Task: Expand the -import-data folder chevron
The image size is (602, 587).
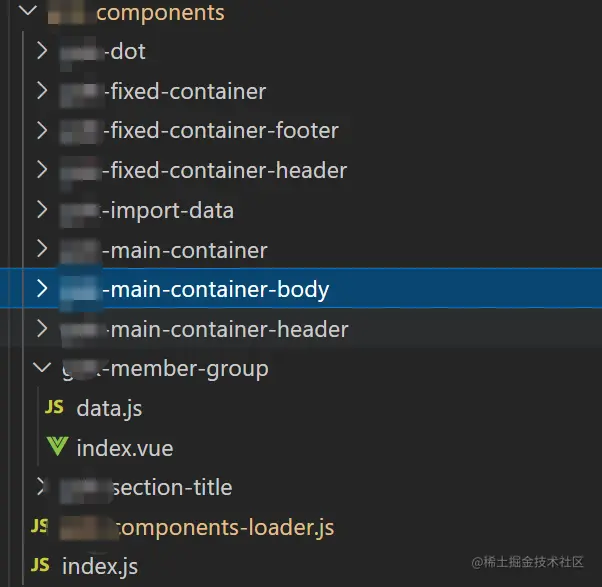Action: (41, 210)
